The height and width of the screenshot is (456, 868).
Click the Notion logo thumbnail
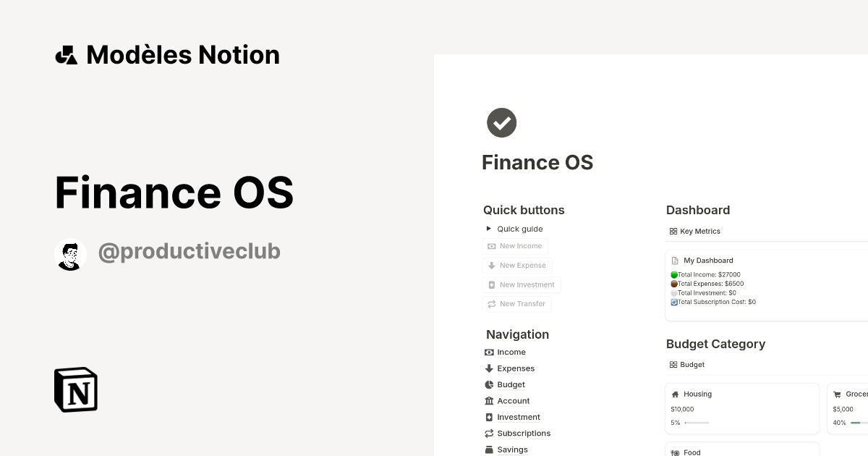[x=75, y=389]
